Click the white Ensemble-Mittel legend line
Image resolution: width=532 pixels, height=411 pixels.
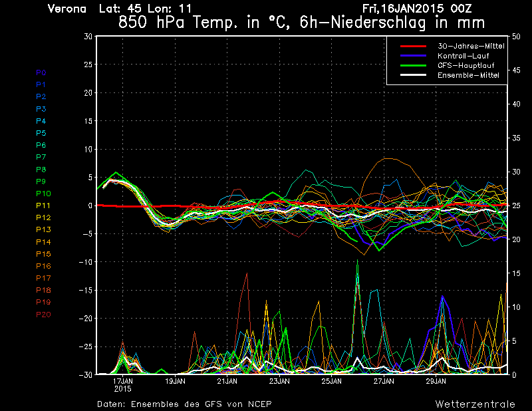point(414,75)
